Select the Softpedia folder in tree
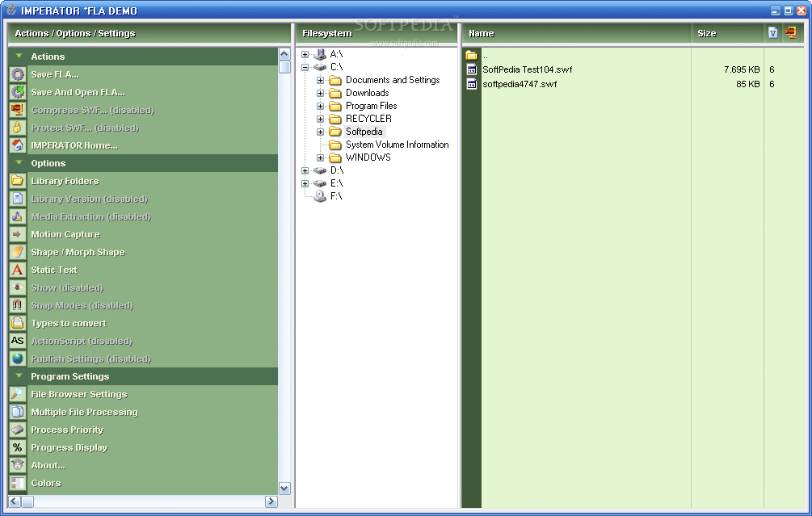812x516 pixels. [x=364, y=132]
